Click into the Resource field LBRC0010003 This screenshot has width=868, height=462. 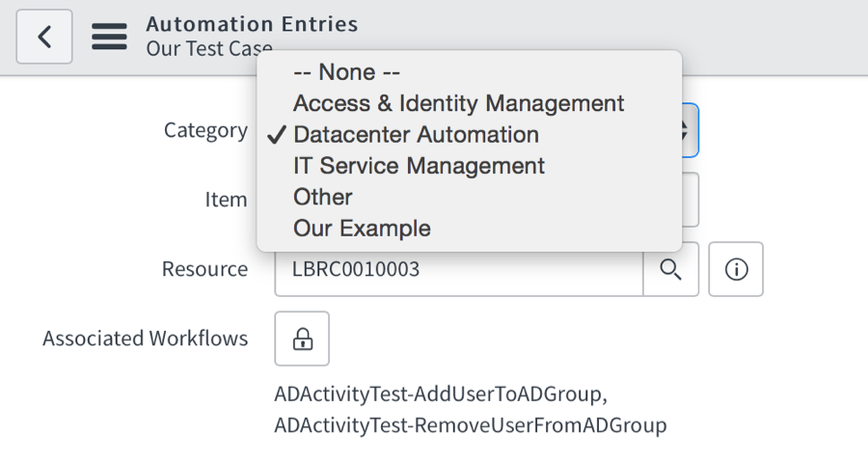(x=458, y=269)
